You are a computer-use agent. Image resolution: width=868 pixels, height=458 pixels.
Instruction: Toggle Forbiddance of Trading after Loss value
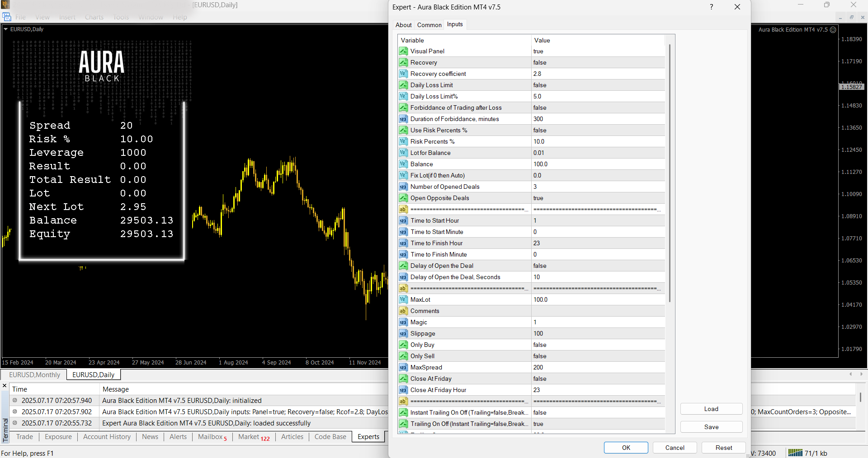click(x=598, y=107)
